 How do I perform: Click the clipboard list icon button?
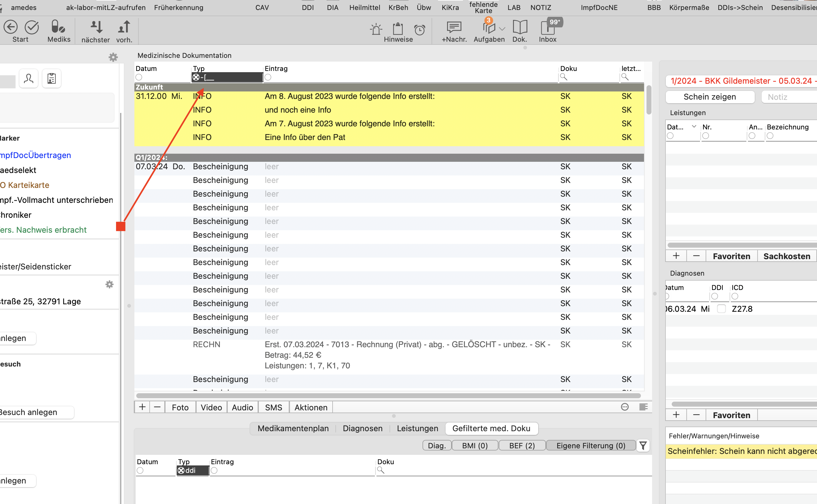coord(52,79)
